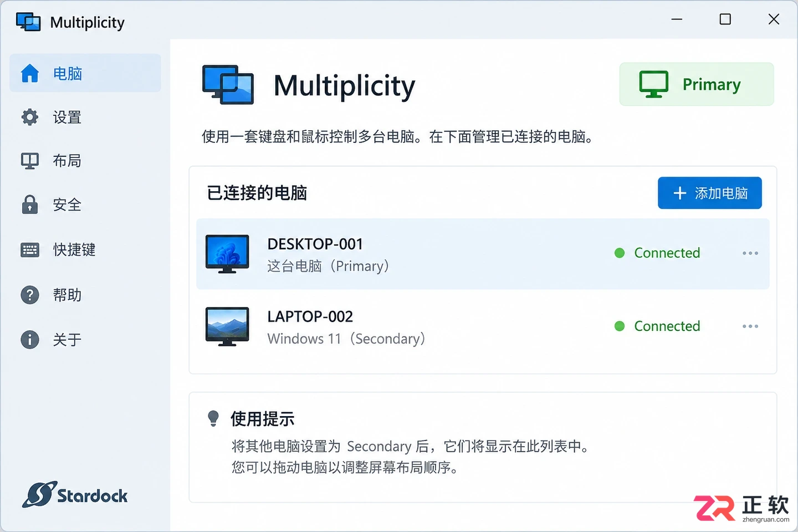Click the green monitor icon in Primary button
This screenshot has height=532, width=798.
(654, 84)
